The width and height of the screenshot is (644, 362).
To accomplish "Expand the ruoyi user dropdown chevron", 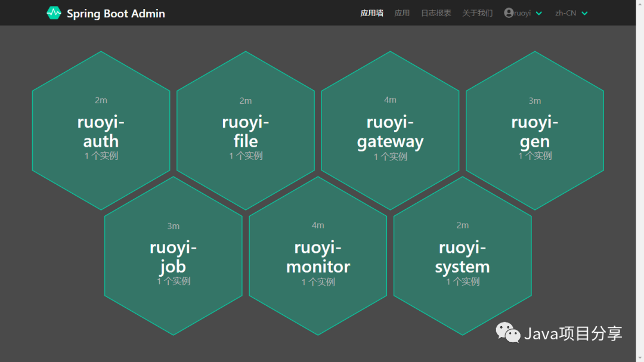I will tap(539, 14).
